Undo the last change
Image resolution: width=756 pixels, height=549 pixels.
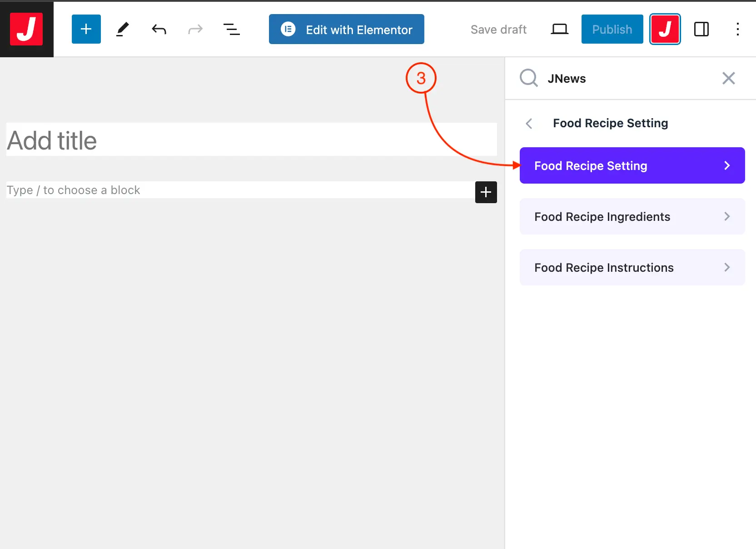point(159,30)
